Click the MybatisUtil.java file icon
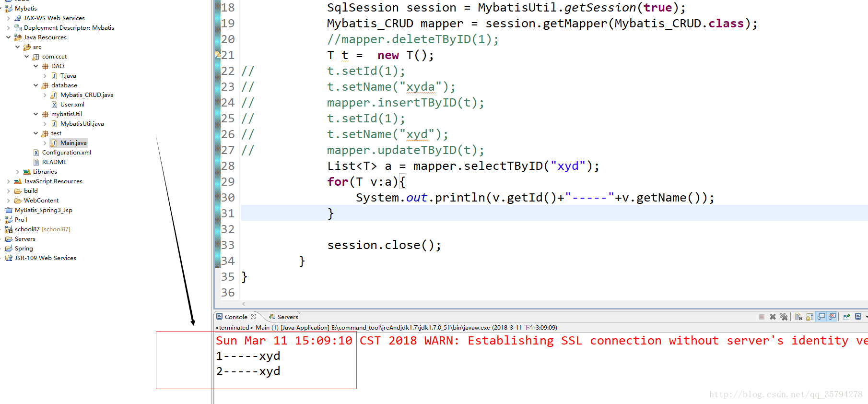The image size is (868, 404). click(x=54, y=124)
